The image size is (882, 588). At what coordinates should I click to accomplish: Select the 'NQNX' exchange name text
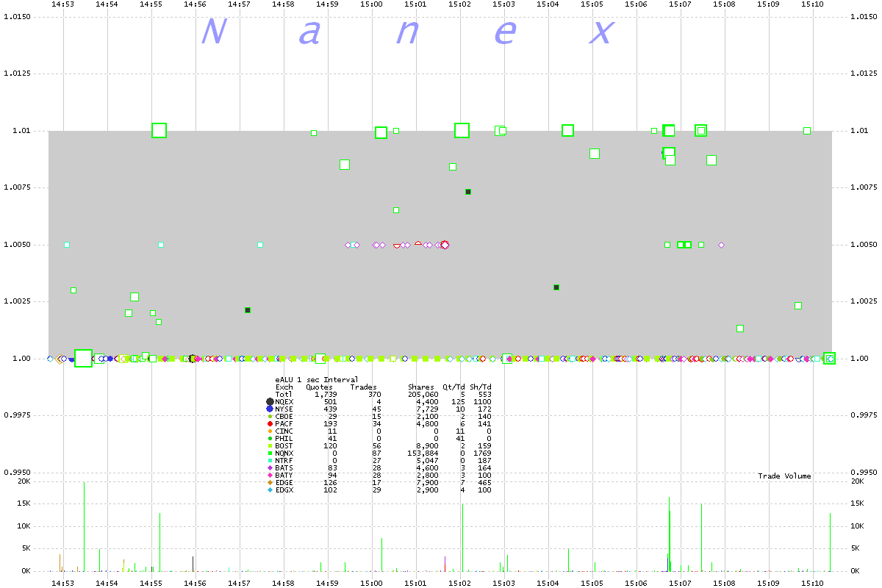click(x=284, y=453)
